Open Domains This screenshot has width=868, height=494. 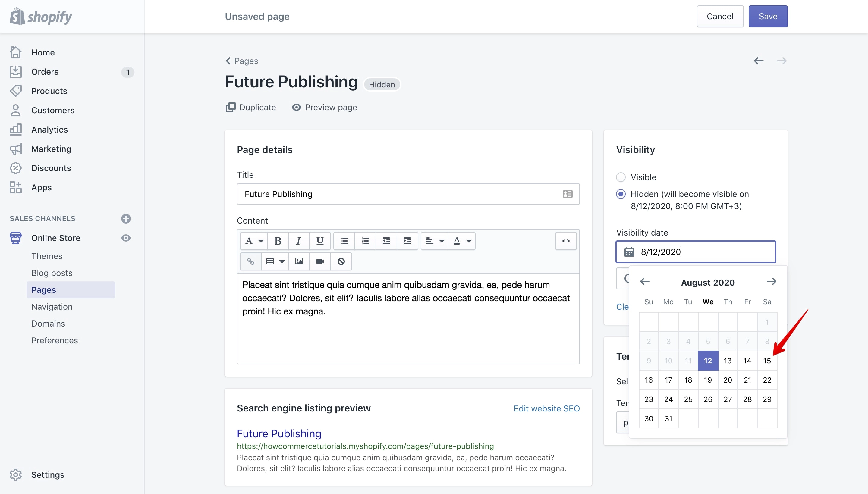pos(48,323)
